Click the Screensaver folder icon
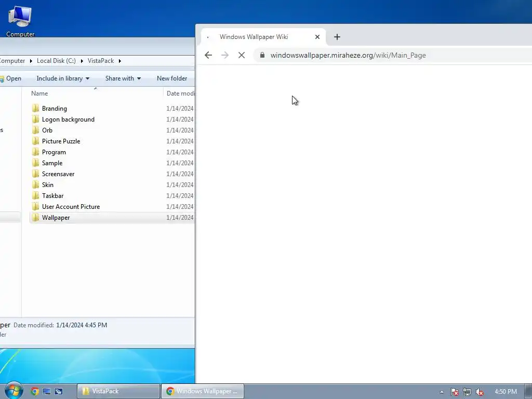Image resolution: width=532 pixels, height=399 pixels. point(36,174)
